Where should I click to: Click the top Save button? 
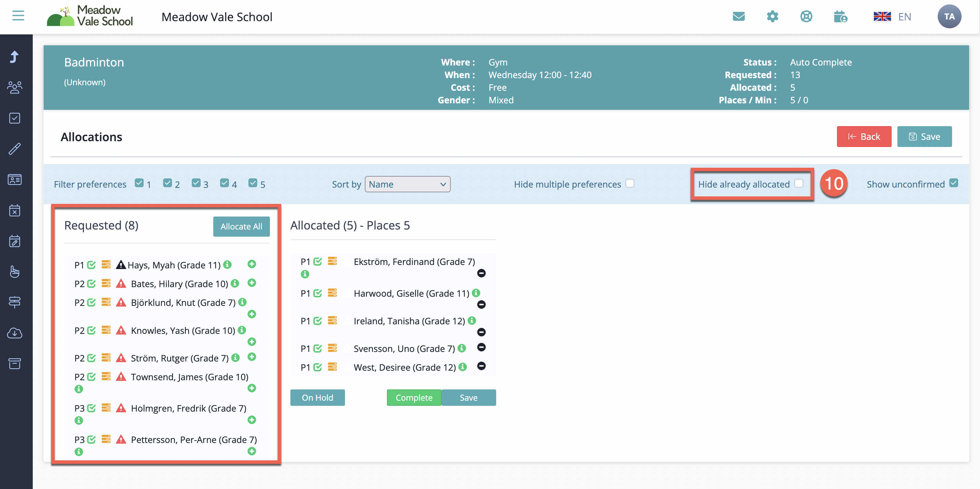click(x=924, y=136)
